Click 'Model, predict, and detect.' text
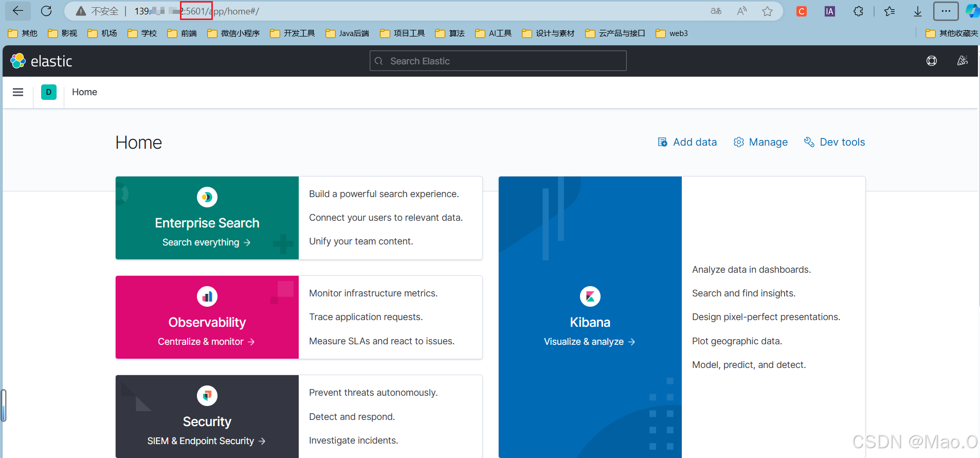This screenshot has width=980, height=458. (749, 365)
